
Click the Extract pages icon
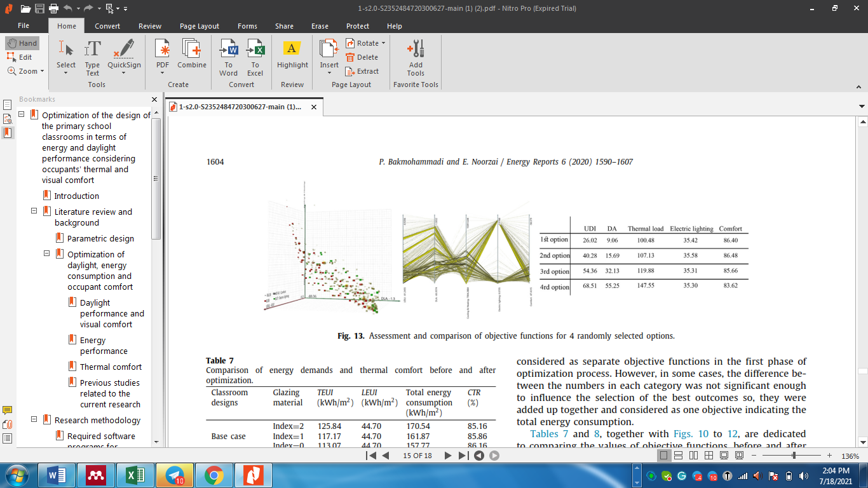coord(362,71)
